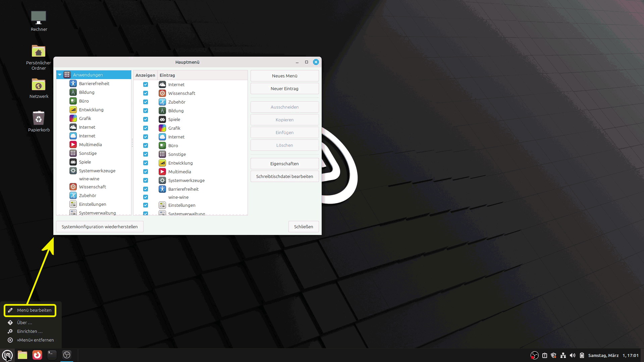Select Barrierefreiheit category in the left tree
This screenshot has height=362, width=644.
pyautogui.click(x=94, y=83)
